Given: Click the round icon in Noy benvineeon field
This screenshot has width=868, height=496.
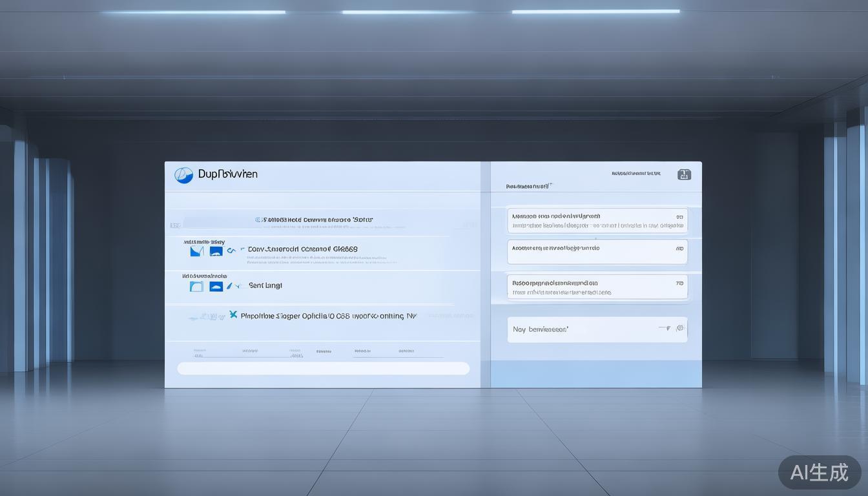Looking at the screenshot, I should click(679, 329).
